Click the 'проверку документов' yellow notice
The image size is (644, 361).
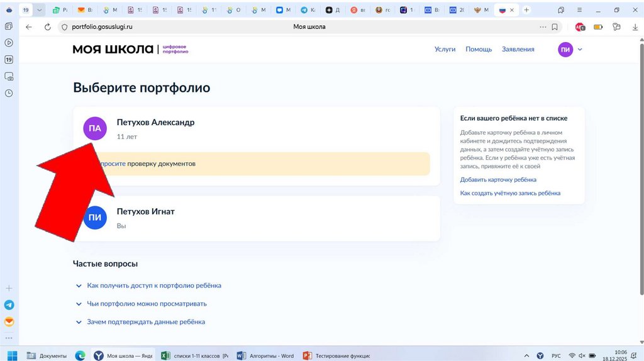[161, 164]
